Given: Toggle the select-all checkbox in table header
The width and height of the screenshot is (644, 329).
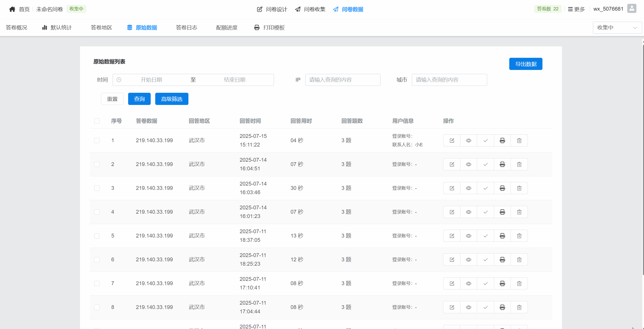Looking at the screenshot, I should click(x=97, y=121).
